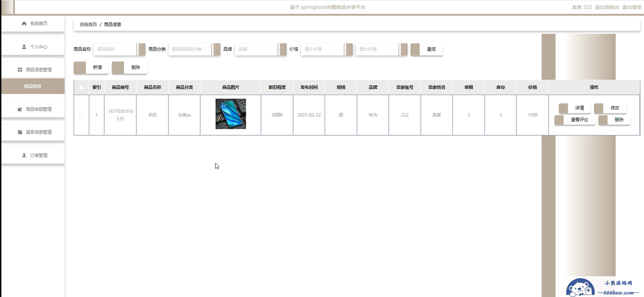Click the 发布时间 column header

(309, 87)
